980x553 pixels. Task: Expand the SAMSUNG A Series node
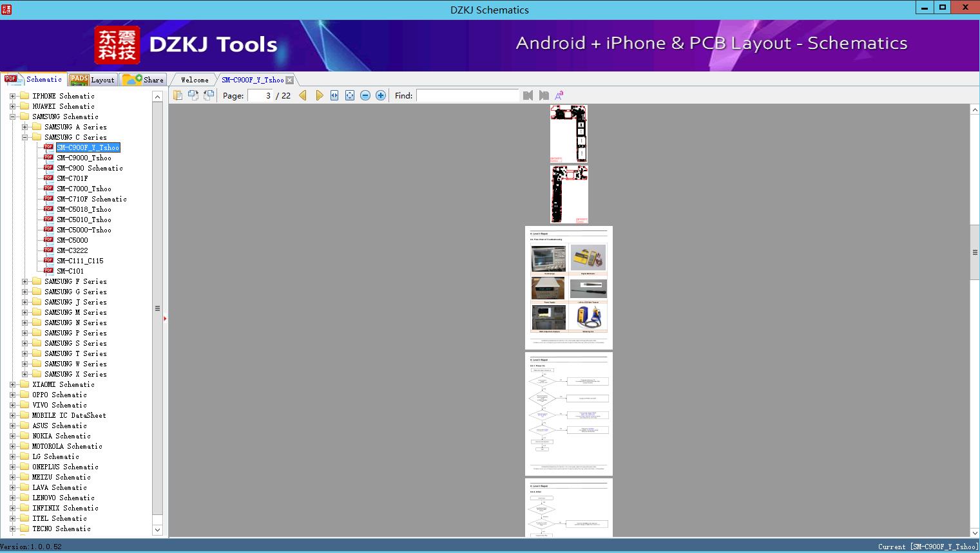[x=24, y=127]
